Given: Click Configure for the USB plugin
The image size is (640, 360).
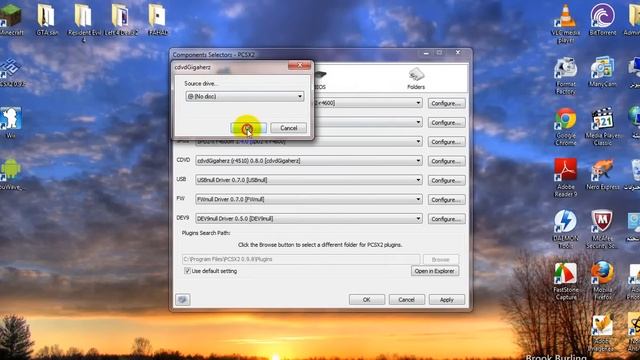Looking at the screenshot, I should 446,180.
